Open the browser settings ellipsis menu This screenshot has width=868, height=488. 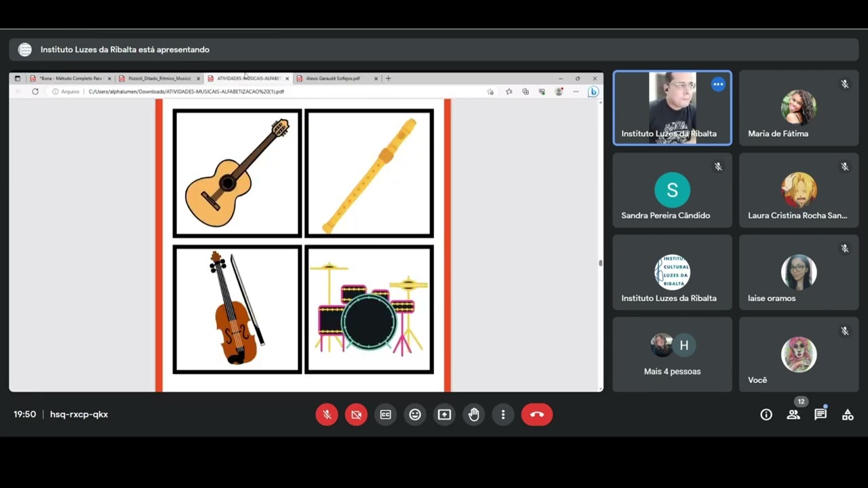pos(576,91)
